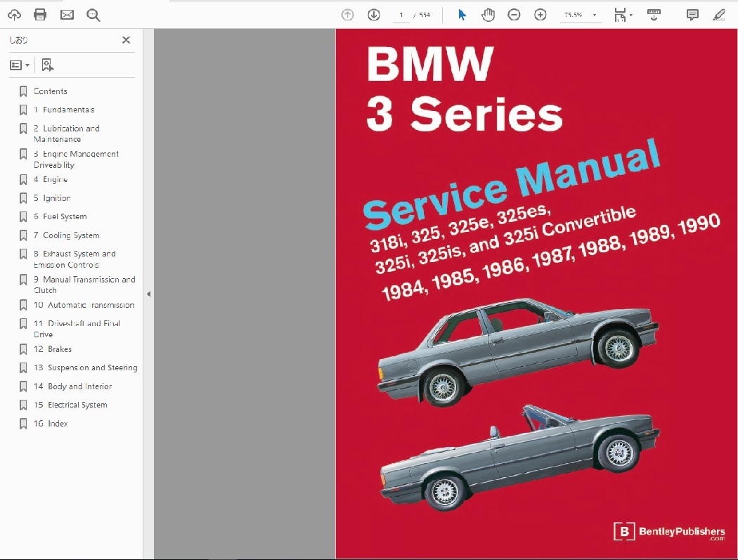Go to the 4 Engine bookmark

[x=51, y=179]
